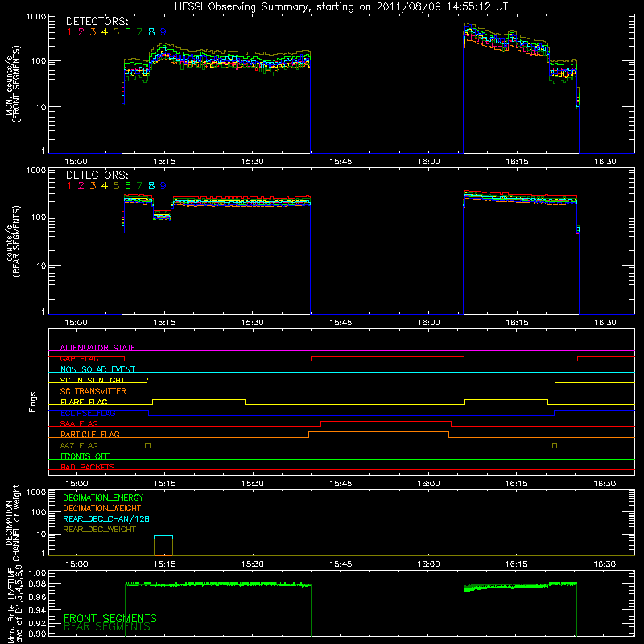Screen dimensions: 644x644
Task: Click detector 5 legend number in rear segments plot
Action: point(116,186)
